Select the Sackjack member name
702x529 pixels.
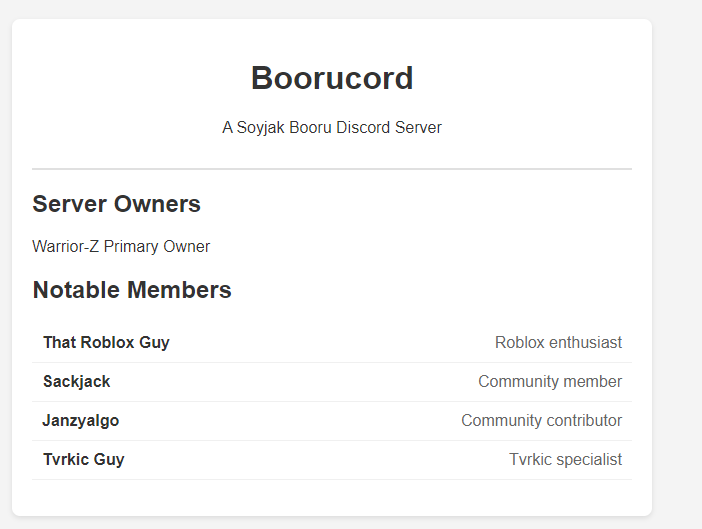(77, 382)
